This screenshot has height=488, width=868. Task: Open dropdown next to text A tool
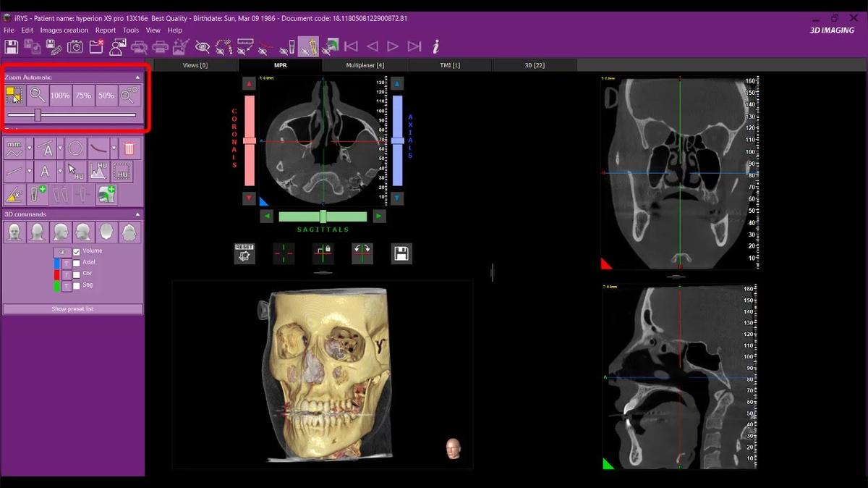60,172
